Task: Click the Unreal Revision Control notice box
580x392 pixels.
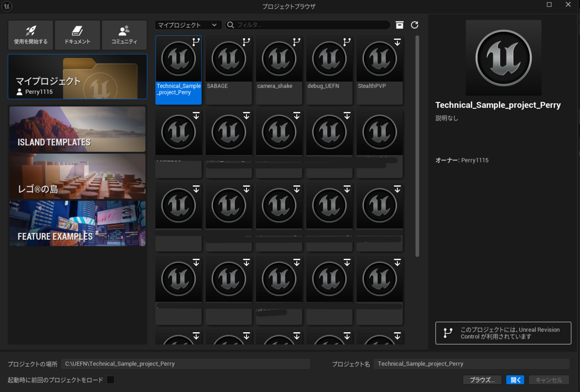Action: [503, 333]
